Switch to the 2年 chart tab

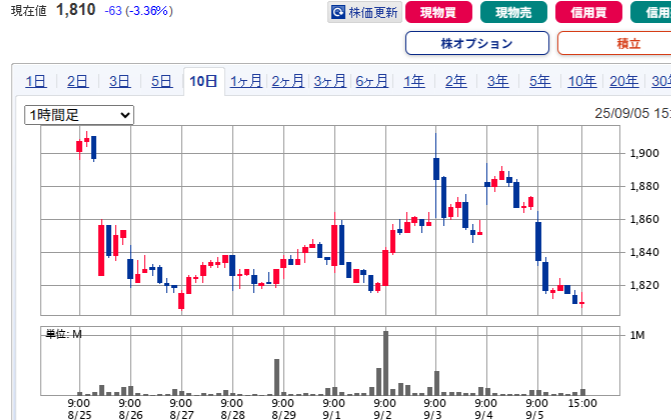[x=456, y=81]
